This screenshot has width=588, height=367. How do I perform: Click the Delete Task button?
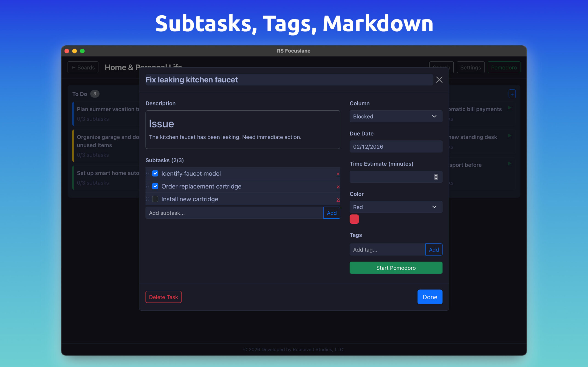pos(163,297)
